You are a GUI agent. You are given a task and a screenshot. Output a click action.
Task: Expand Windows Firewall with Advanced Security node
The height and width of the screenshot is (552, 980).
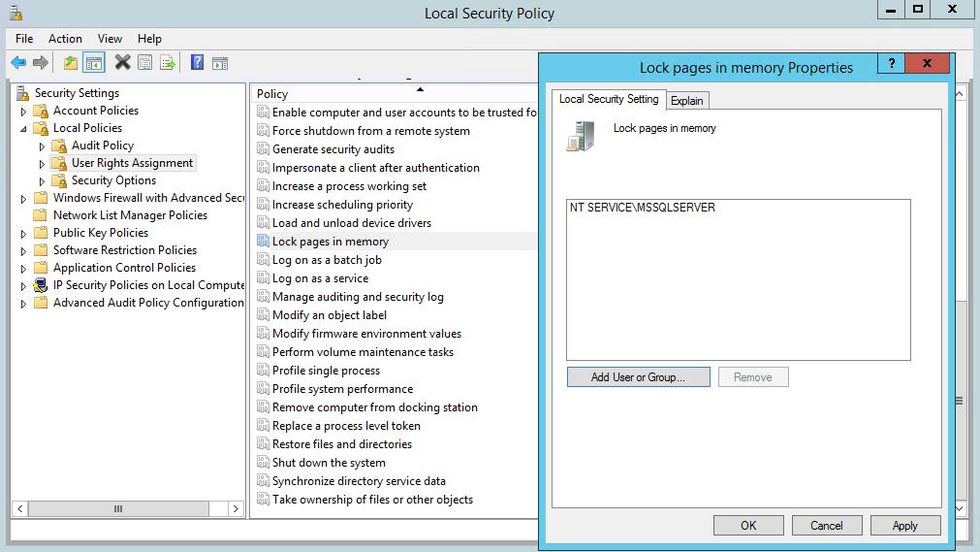coord(24,199)
